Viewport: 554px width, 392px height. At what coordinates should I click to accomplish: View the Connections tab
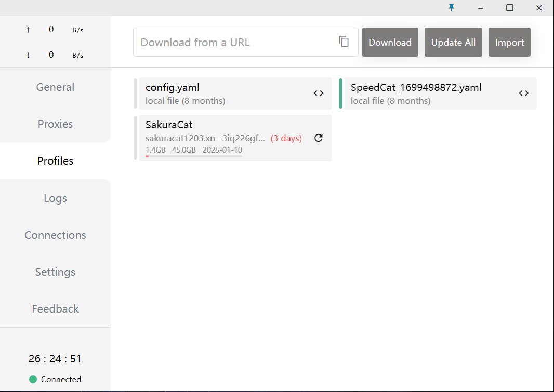(55, 235)
